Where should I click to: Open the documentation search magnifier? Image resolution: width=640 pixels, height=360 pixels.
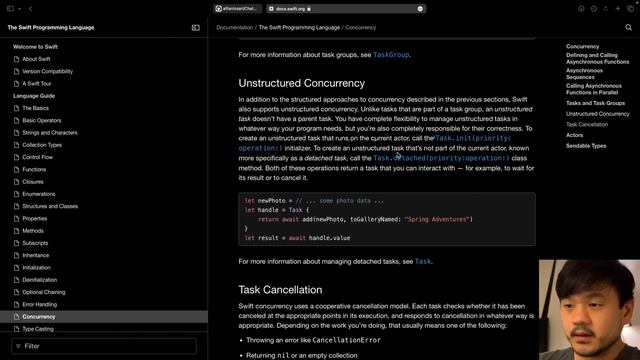[x=629, y=28]
